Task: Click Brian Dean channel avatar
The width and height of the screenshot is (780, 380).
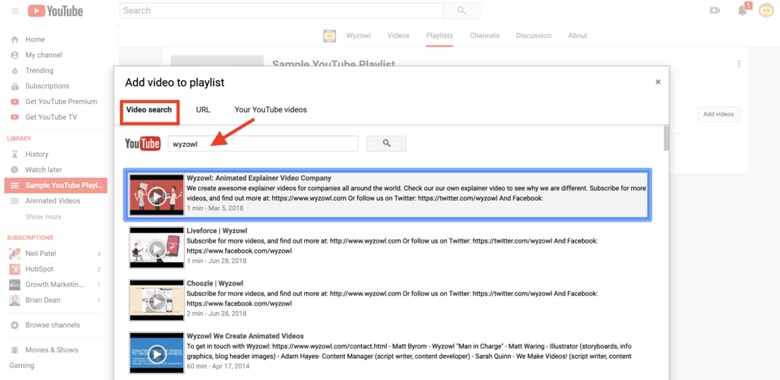Action: 15,300
